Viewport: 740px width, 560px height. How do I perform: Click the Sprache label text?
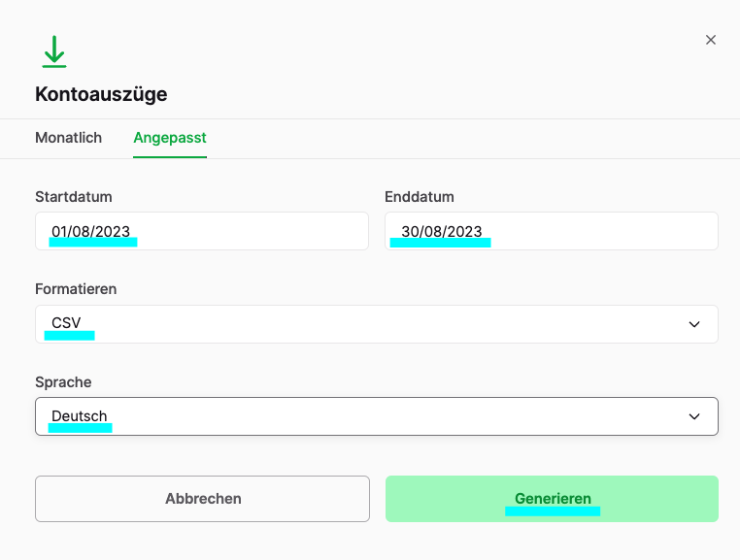tap(63, 382)
